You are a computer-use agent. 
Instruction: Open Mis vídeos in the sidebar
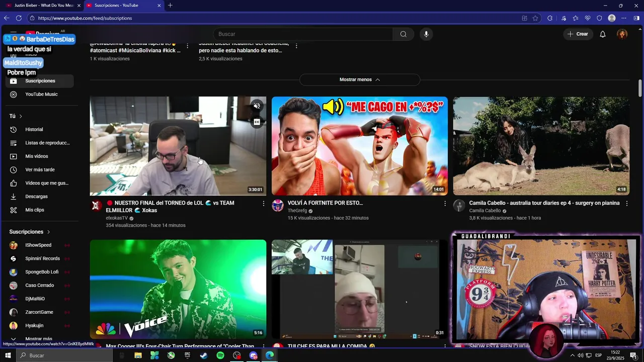(40, 156)
